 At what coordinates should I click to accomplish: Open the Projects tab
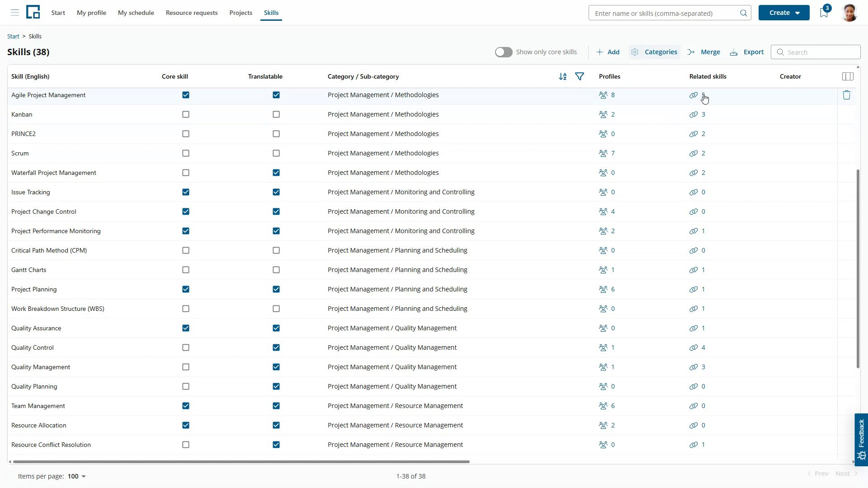[x=241, y=13]
